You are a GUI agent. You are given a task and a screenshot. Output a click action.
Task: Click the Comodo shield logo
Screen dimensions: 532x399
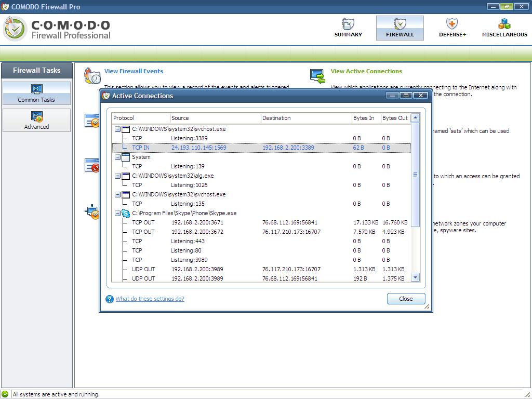(x=14, y=29)
